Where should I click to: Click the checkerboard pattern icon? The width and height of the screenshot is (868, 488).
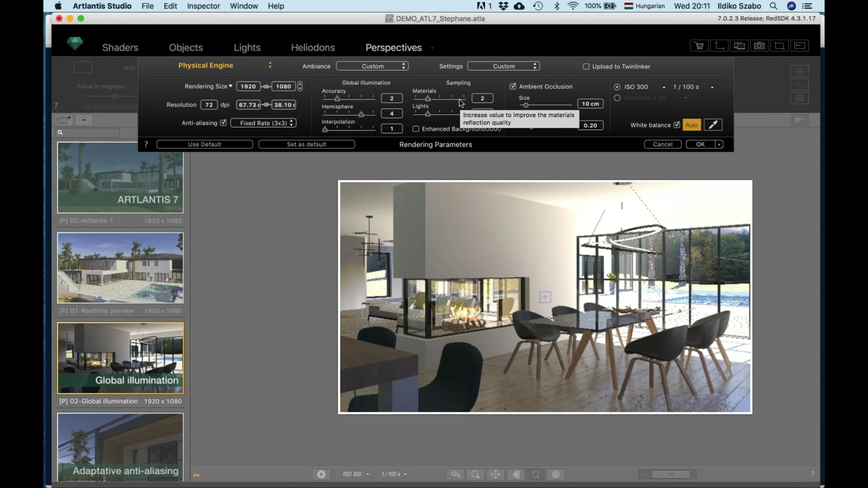pos(799,71)
